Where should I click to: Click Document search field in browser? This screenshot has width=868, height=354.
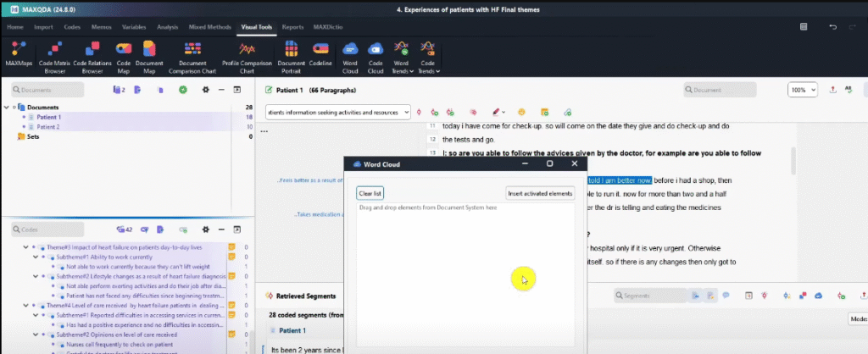coord(720,90)
